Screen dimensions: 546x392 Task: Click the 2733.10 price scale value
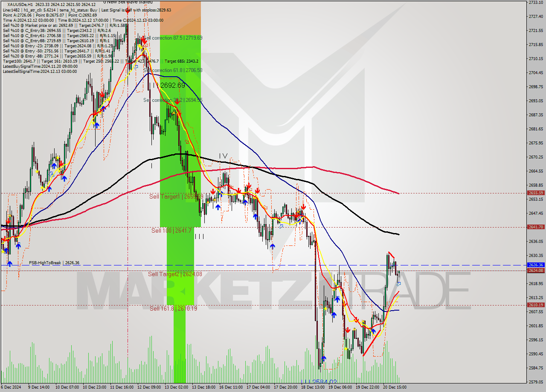[x=536, y=3]
